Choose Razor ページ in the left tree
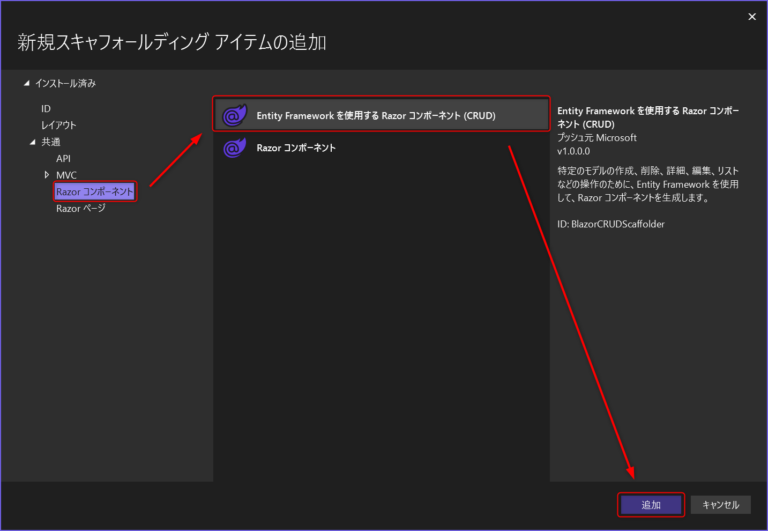The image size is (768, 531). pyautogui.click(x=80, y=208)
